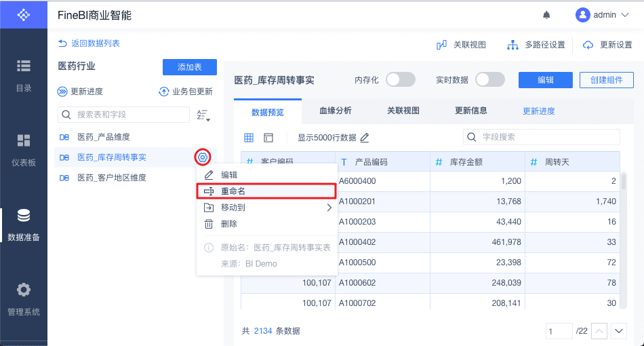
Task: Switch to the 血缘分析 tab
Action: coord(335,111)
